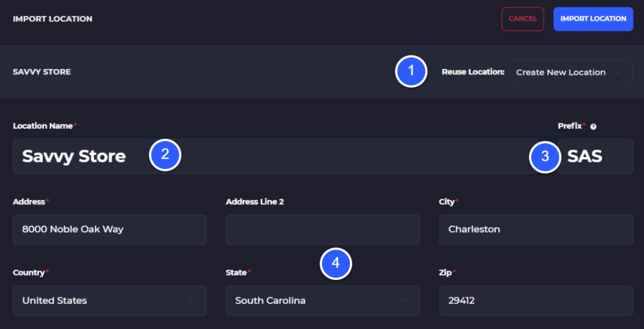The height and width of the screenshot is (329, 644).
Task: Click the City field label
Action: pyautogui.click(x=447, y=201)
